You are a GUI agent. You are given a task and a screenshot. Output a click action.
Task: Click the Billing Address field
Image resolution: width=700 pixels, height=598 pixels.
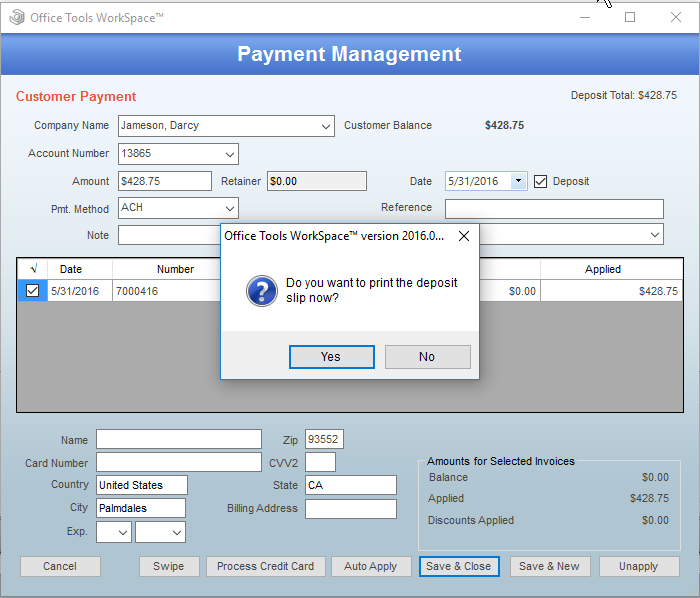coord(351,509)
